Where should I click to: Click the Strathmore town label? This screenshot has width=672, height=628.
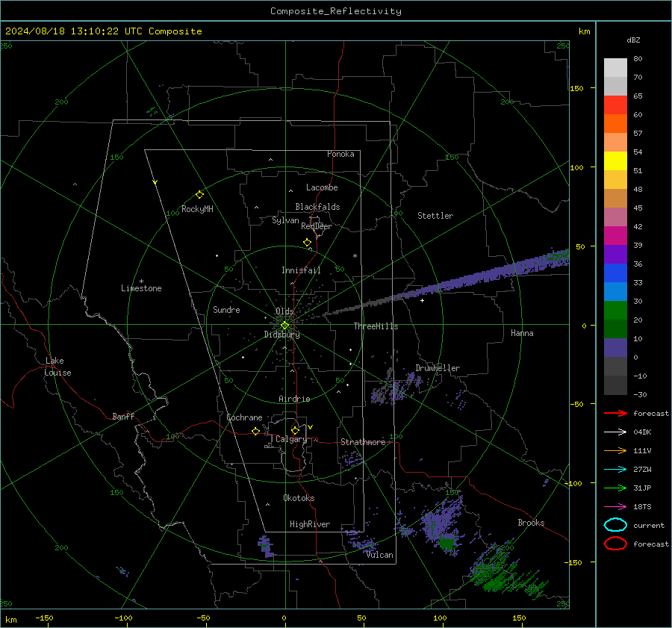coord(363,442)
